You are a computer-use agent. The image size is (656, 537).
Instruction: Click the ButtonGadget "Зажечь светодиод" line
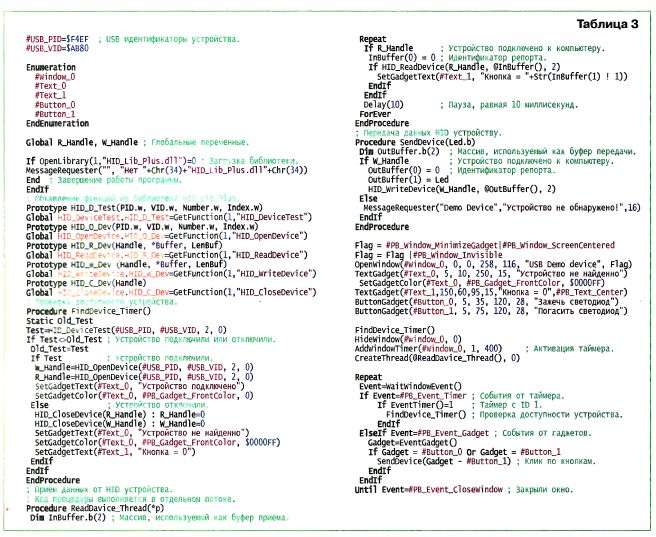[x=466, y=303]
